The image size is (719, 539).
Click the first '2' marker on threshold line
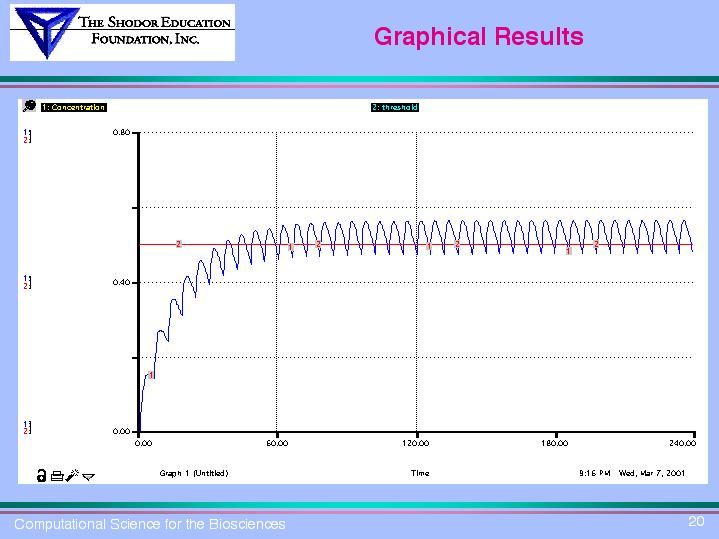tap(178, 243)
